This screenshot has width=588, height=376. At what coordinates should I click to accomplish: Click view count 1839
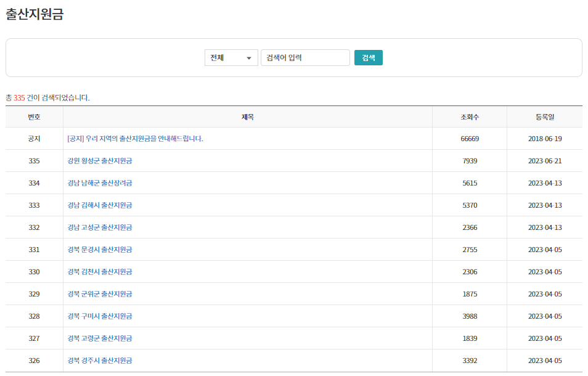(470, 338)
